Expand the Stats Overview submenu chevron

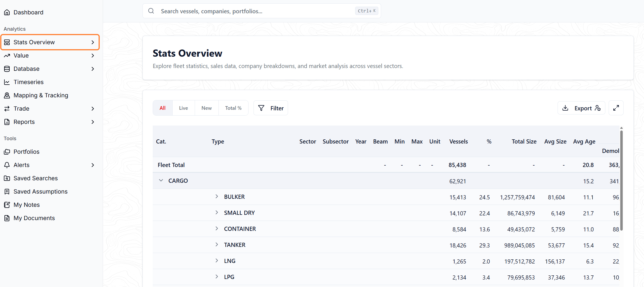[x=93, y=42]
